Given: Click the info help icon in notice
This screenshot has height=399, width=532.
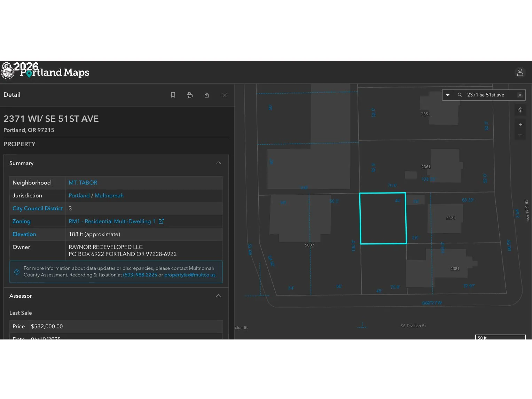Looking at the screenshot, I should [x=17, y=272].
